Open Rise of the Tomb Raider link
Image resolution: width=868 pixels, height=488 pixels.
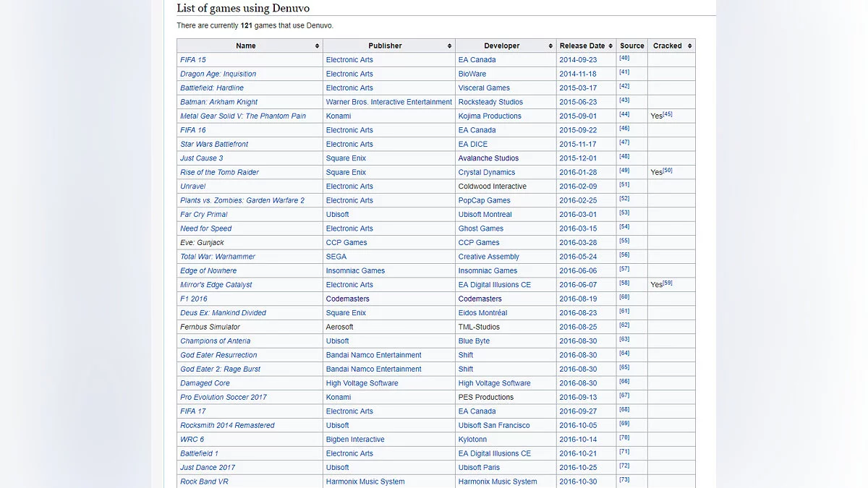point(219,173)
